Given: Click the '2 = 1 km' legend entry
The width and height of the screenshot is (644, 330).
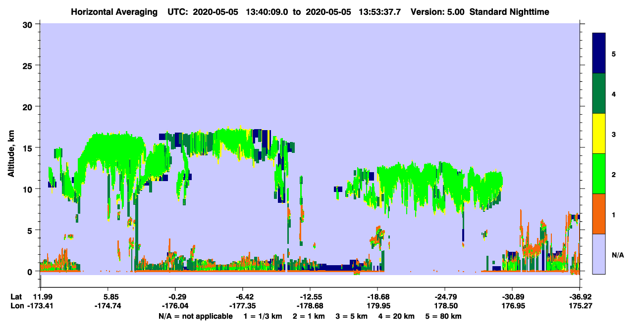Looking at the screenshot, I should tap(309, 316).
